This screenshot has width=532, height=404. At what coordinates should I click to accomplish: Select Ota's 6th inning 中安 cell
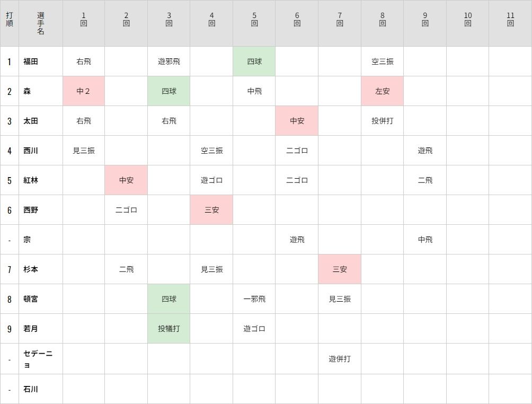pos(297,121)
